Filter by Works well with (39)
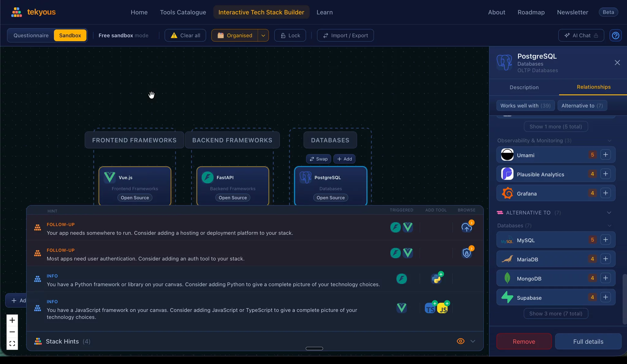This screenshot has height=364, width=627. (525, 106)
